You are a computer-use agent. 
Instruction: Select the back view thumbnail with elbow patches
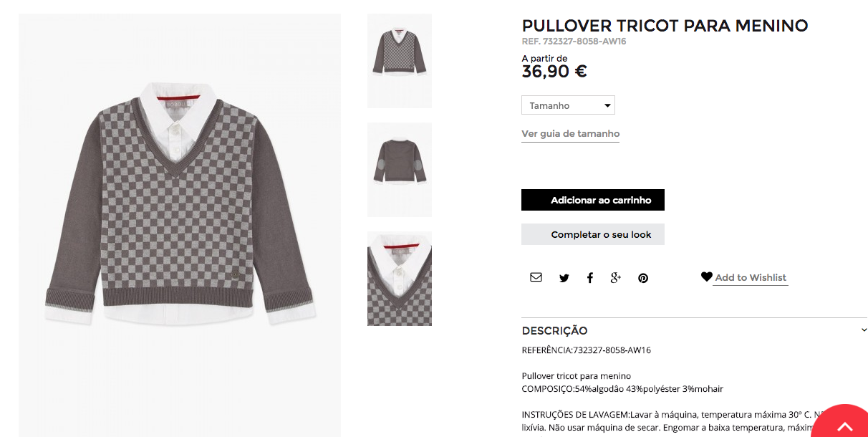pos(400,170)
